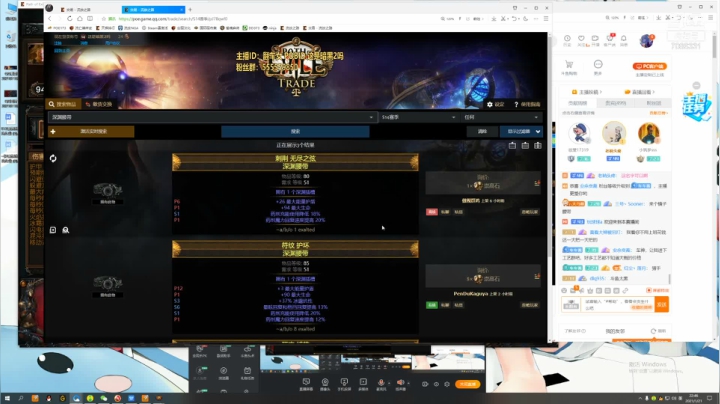Choose third results layout icon
Viewport: 720px width, 404px height.
[538, 146]
